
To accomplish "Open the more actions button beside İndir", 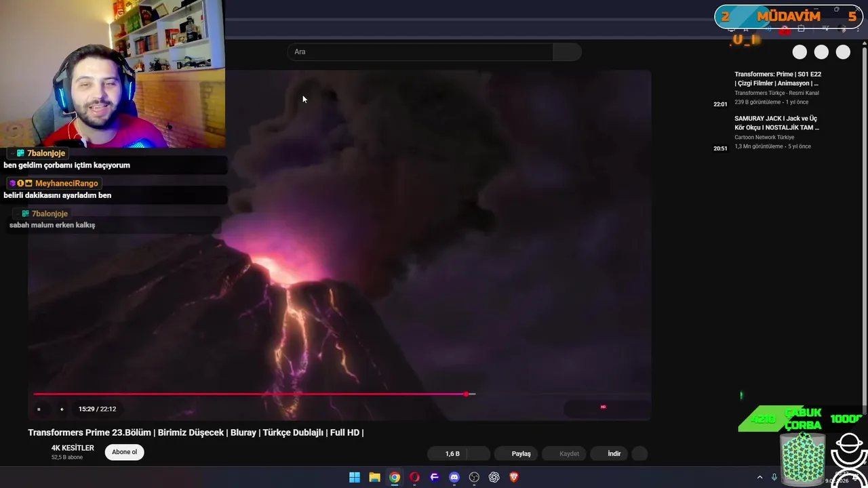I will coord(639,453).
